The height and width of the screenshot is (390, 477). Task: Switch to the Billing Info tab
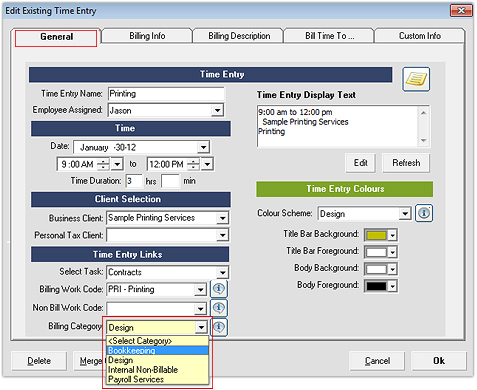pyautogui.click(x=147, y=36)
